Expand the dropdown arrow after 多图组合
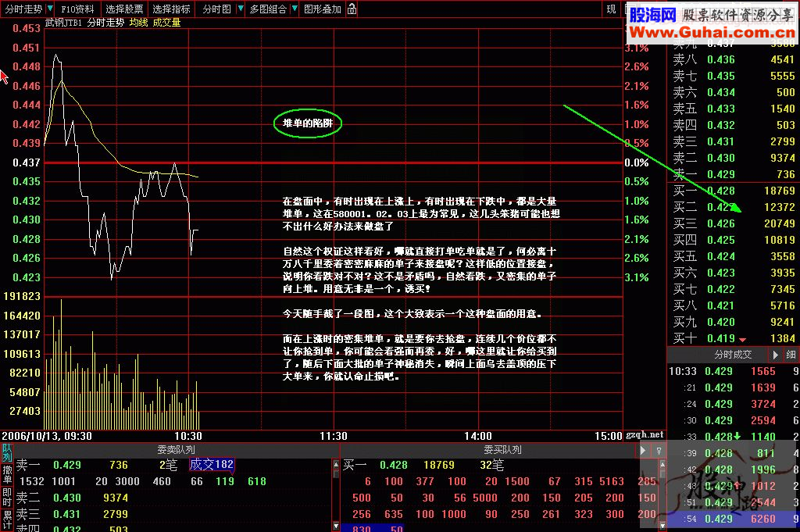 coord(294,9)
